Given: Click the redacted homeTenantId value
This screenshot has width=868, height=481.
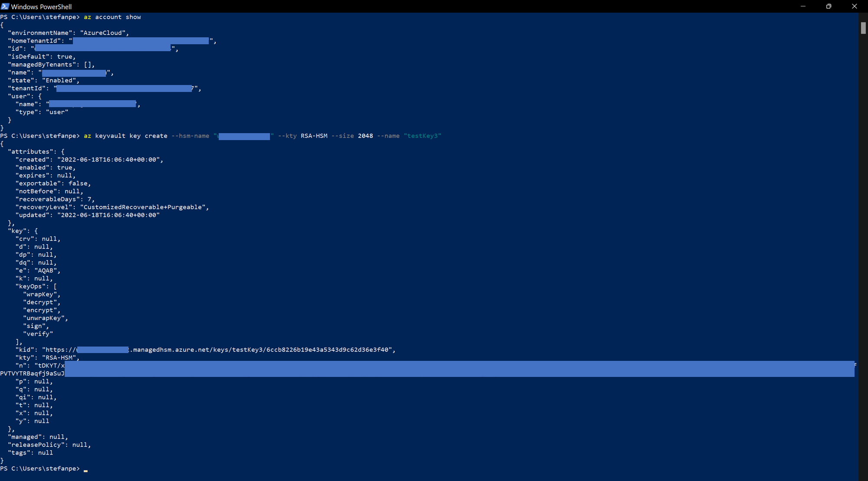Looking at the screenshot, I should 141,41.
